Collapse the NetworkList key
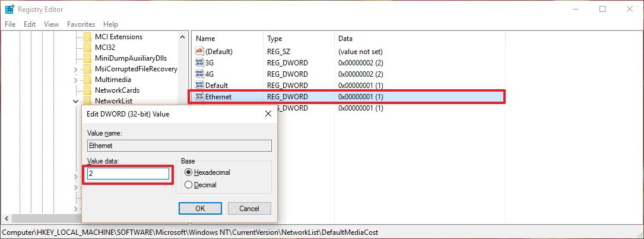Image resolution: width=644 pixels, height=239 pixels. (76, 101)
